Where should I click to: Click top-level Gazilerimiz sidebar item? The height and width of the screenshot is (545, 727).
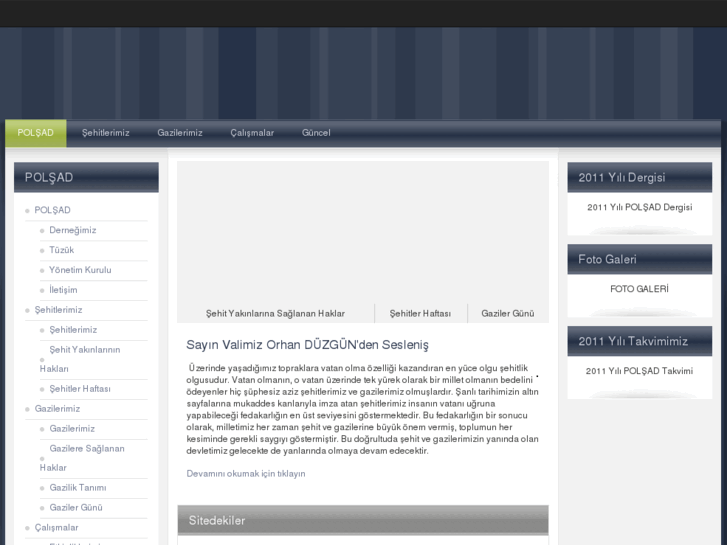(x=57, y=409)
